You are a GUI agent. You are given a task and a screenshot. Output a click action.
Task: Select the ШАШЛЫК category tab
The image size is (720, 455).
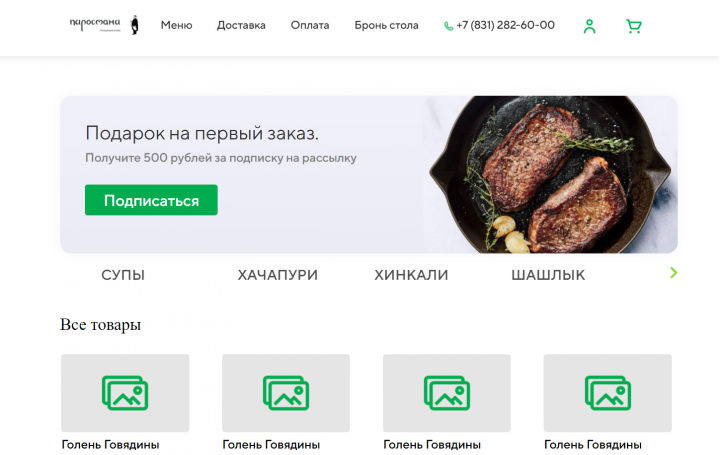click(x=548, y=275)
